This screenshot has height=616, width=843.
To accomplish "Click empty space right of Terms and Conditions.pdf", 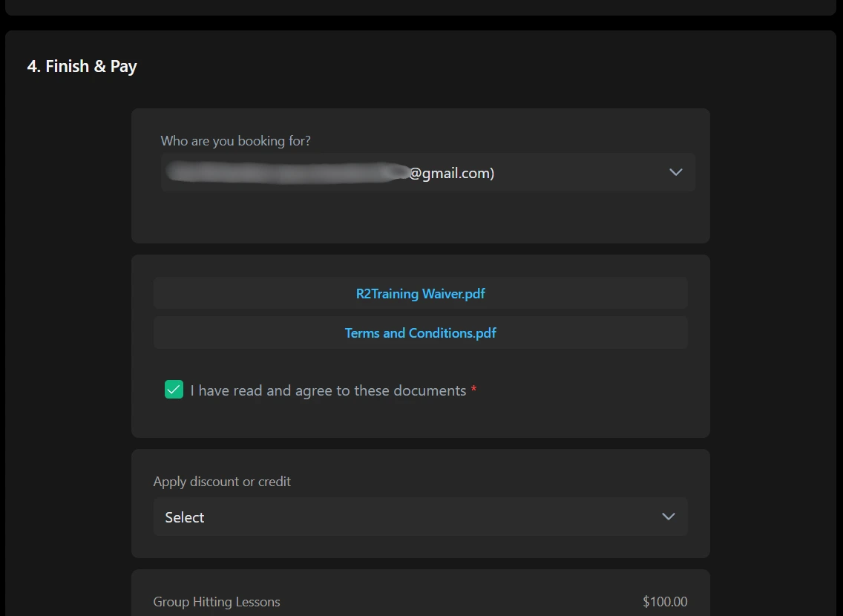I will pos(594,332).
